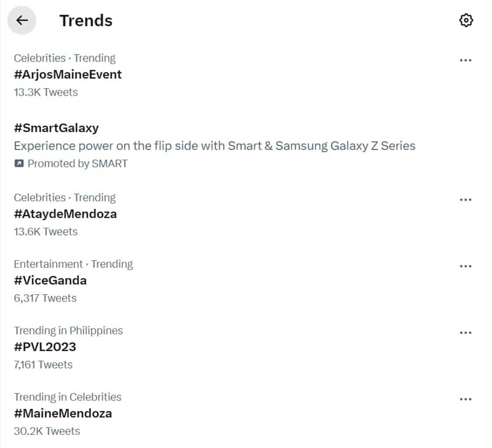The image size is (492, 448).
Task: Open the #PVL2023 hashtag
Action: [x=45, y=347]
